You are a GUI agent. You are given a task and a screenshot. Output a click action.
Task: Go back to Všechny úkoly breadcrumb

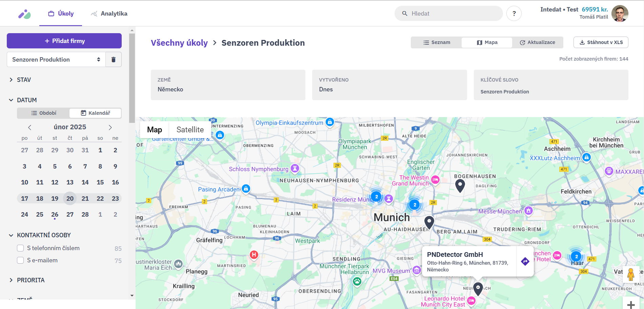click(x=179, y=43)
